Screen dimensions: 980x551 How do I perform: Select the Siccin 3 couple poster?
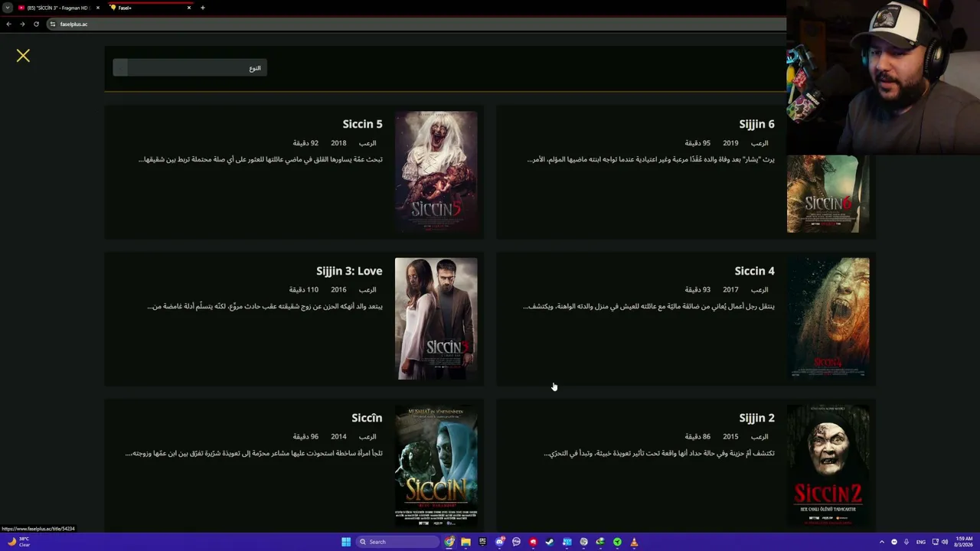click(436, 319)
